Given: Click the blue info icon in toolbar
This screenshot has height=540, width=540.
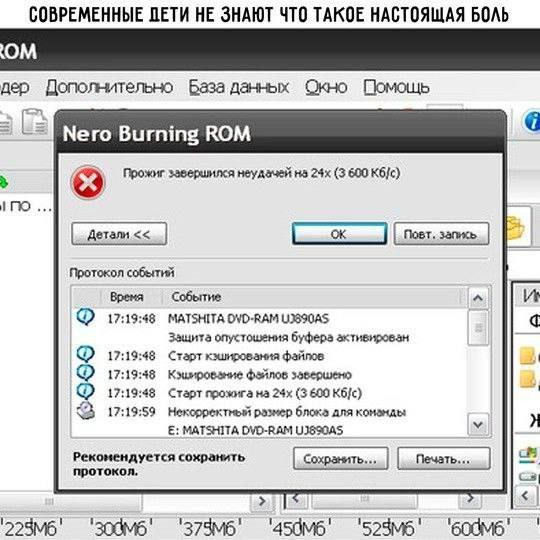Looking at the screenshot, I should point(532,121).
